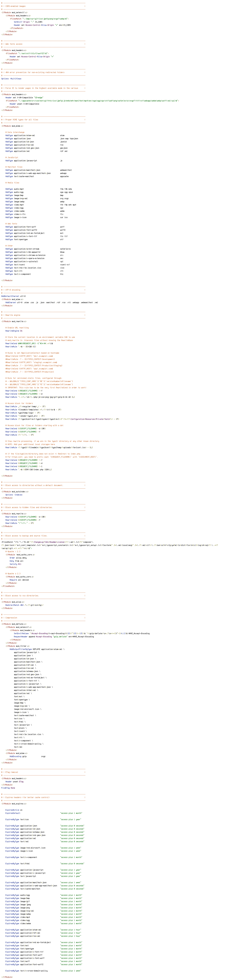Select 'Header unset X-UA-Compatible' line

click(x=24, y=104)
